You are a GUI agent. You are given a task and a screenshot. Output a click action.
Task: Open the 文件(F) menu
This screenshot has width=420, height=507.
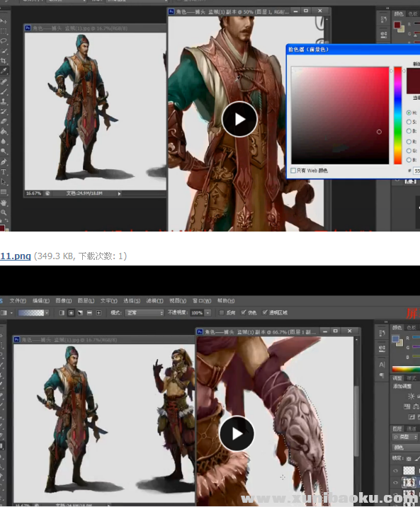click(18, 301)
